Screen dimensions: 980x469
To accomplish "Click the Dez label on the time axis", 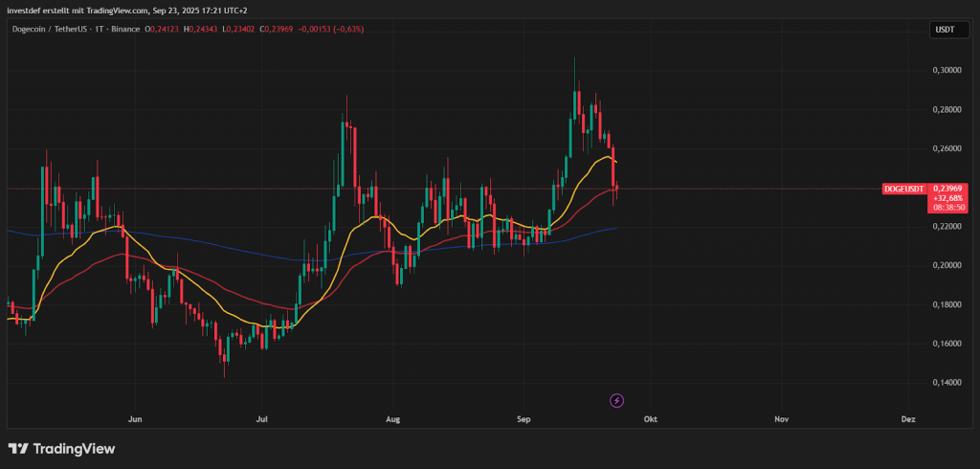I will pyautogui.click(x=908, y=419).
